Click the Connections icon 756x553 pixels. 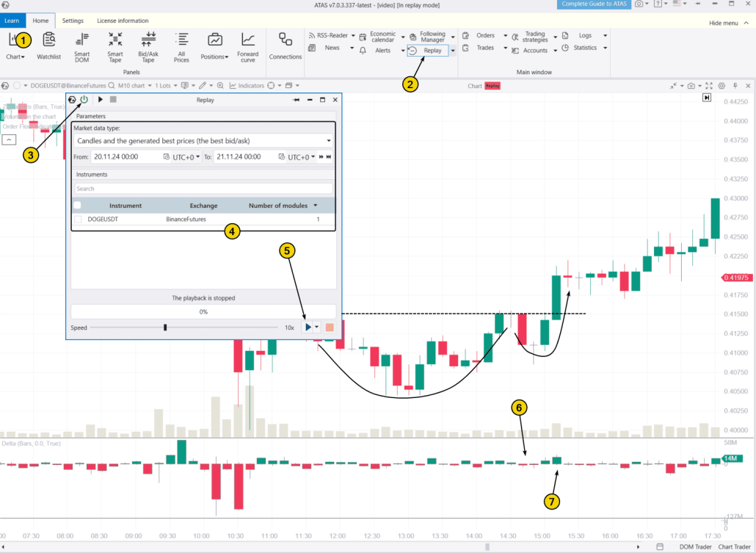coord(286,45)
